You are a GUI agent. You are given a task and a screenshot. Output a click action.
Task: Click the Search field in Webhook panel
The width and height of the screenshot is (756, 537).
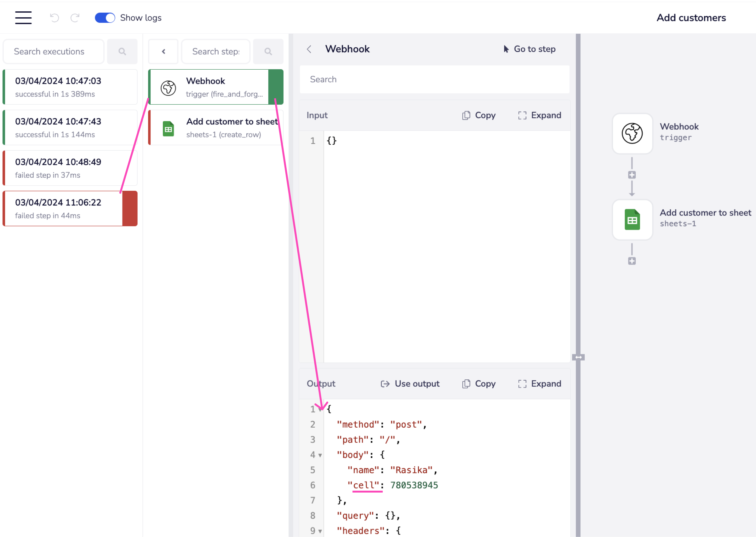[x=434, y=79]
